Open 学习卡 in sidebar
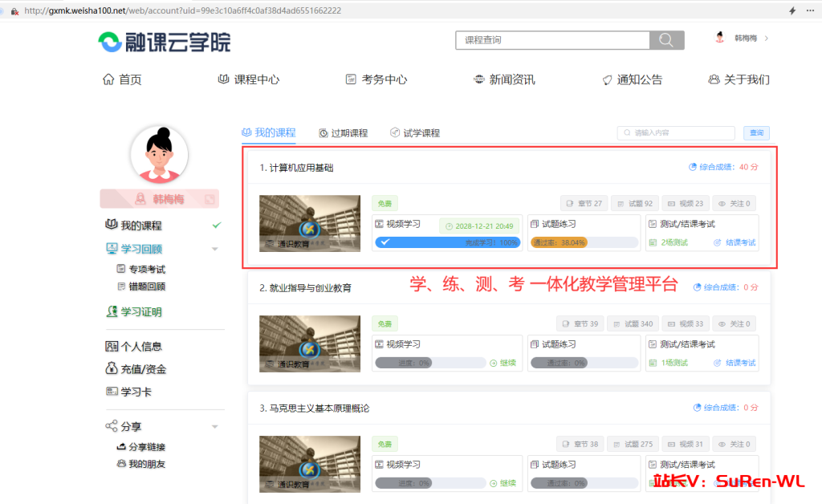This screenshot has height=504, width=822. point(128,392)
